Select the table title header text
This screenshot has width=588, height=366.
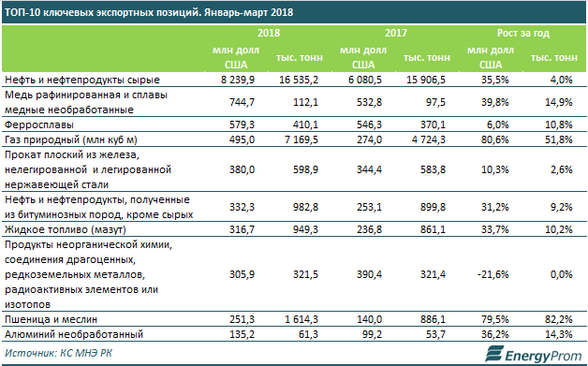[149, 12]
